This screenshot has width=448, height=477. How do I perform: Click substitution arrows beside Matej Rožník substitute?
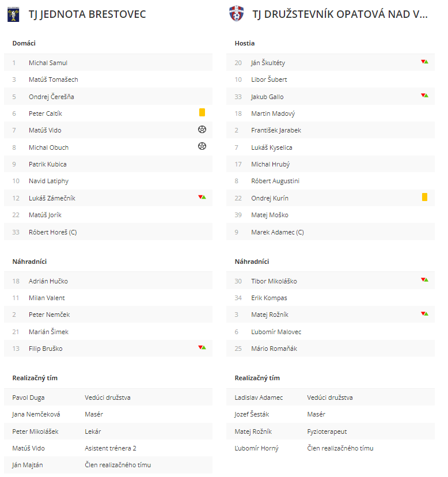424,313
